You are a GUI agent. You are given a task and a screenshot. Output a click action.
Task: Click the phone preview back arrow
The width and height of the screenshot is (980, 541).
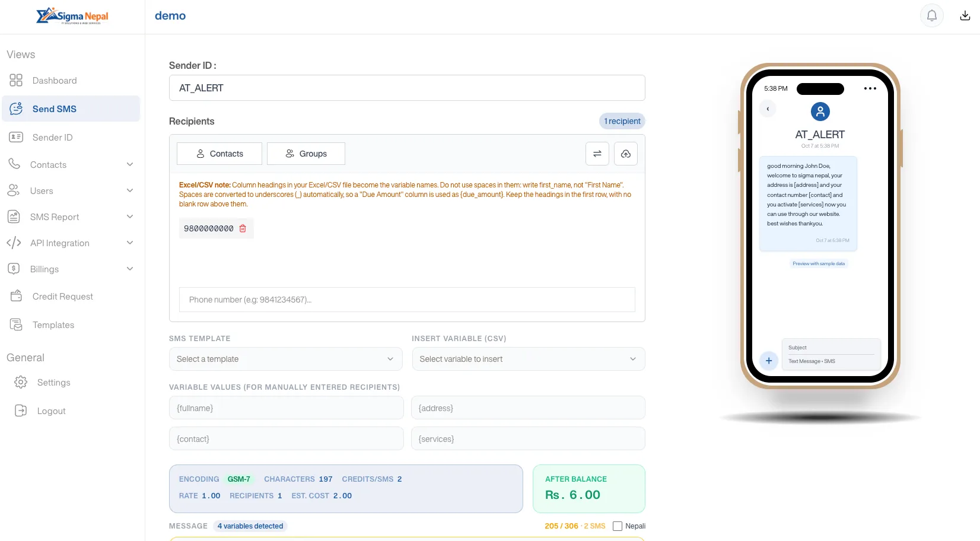(x=768, y=109)
